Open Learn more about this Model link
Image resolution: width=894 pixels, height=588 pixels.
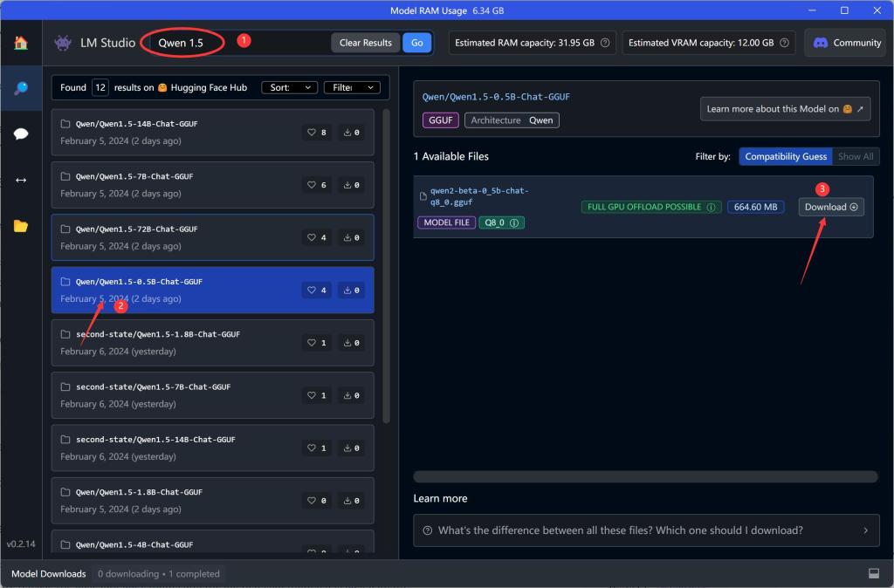pyautogui.click(x=785, y=109)
